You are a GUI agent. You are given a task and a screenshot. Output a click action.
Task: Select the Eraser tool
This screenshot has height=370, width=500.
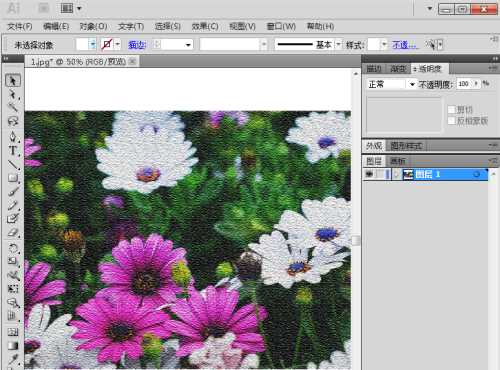tap(13, 232)
